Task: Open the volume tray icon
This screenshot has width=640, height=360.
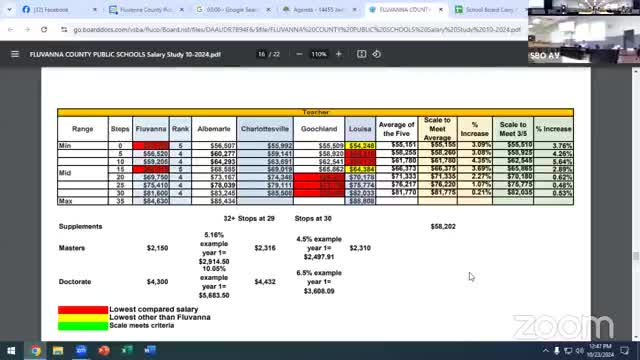Action: 580,350
